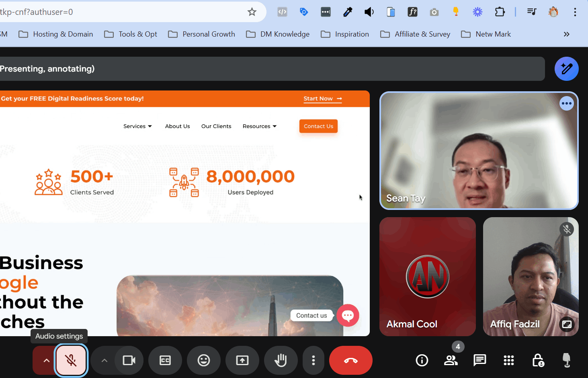
Task: Open the host controls lock icon
Action: [538, 360]
